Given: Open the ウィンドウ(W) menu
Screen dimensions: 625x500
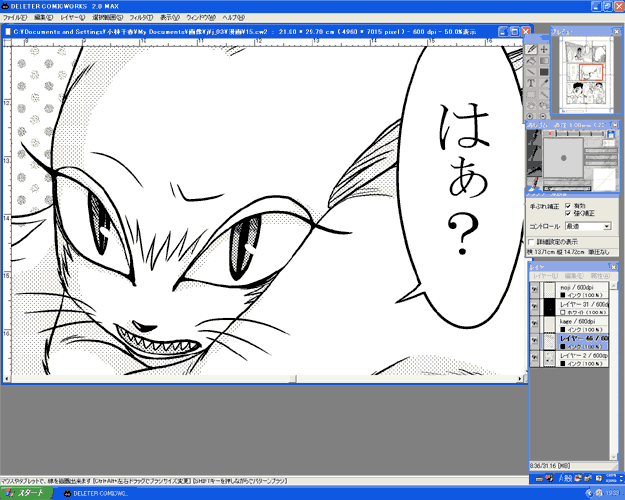Looking at the screenshot, I should click(x=201, y=18).
